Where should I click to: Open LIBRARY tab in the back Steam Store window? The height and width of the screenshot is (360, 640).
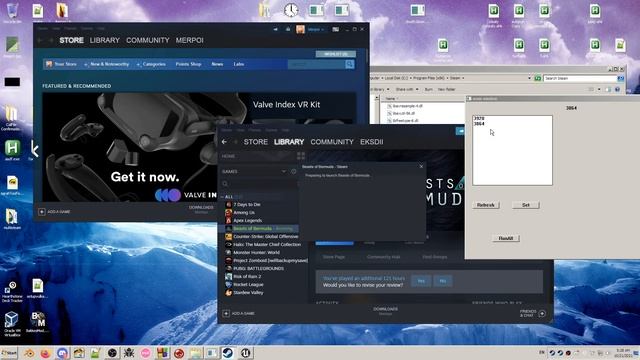point(104,40)
